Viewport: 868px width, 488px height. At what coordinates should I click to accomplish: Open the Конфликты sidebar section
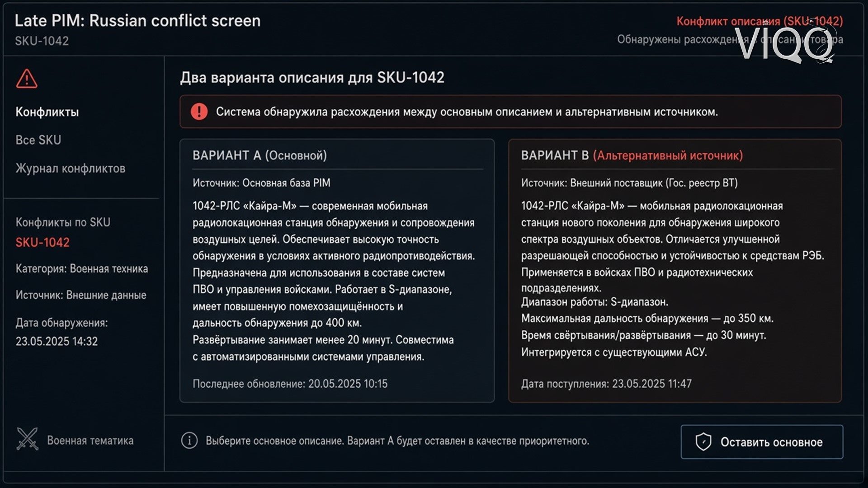47,112
